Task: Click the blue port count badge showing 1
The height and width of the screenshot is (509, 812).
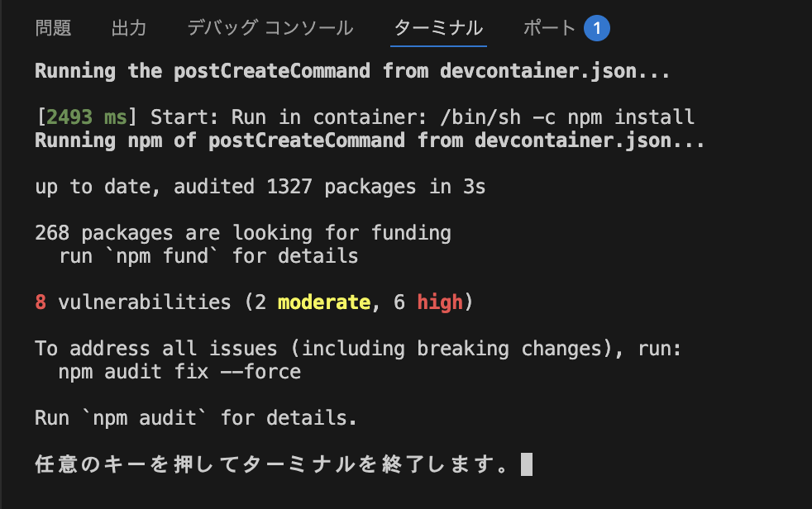Action: pos(598,27)
